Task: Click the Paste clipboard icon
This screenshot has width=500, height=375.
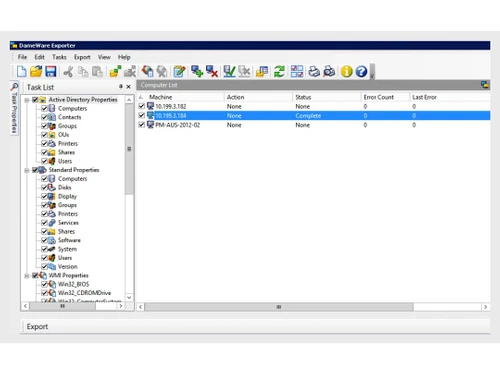Action: click(x=97, y=71)
